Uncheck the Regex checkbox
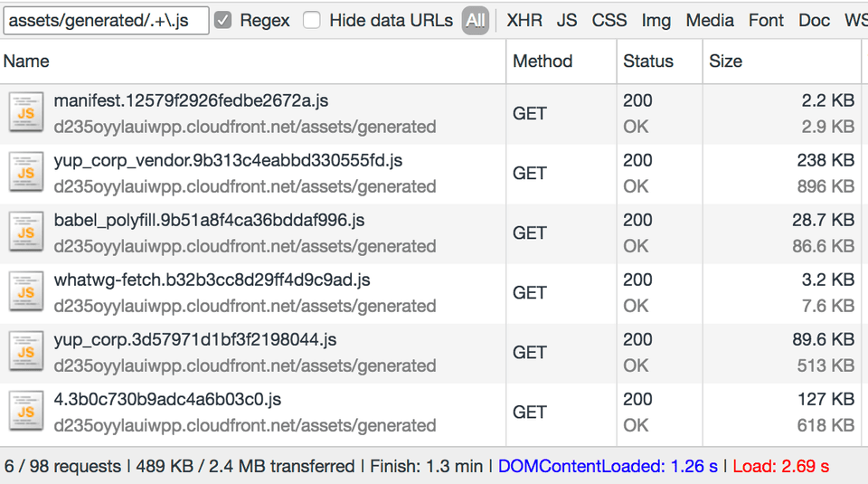The width and height of the screenshot is (868, 484). (222, 21)
